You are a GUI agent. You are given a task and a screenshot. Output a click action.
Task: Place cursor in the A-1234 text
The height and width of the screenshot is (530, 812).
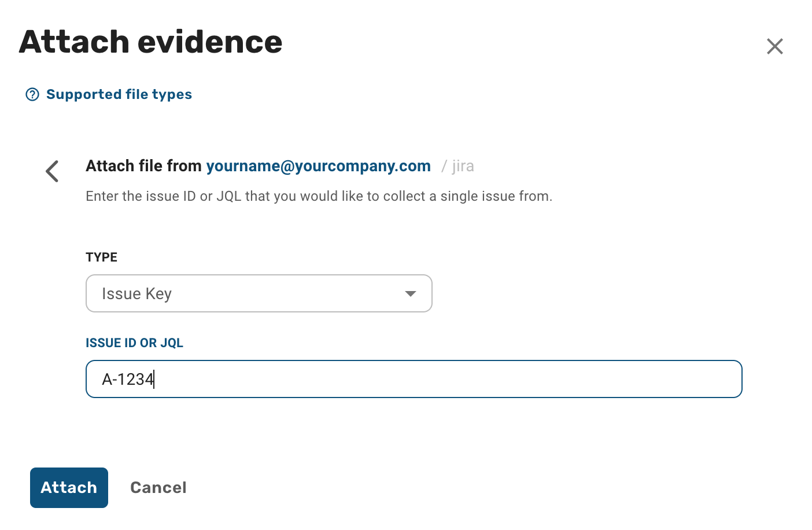(128, 380)
